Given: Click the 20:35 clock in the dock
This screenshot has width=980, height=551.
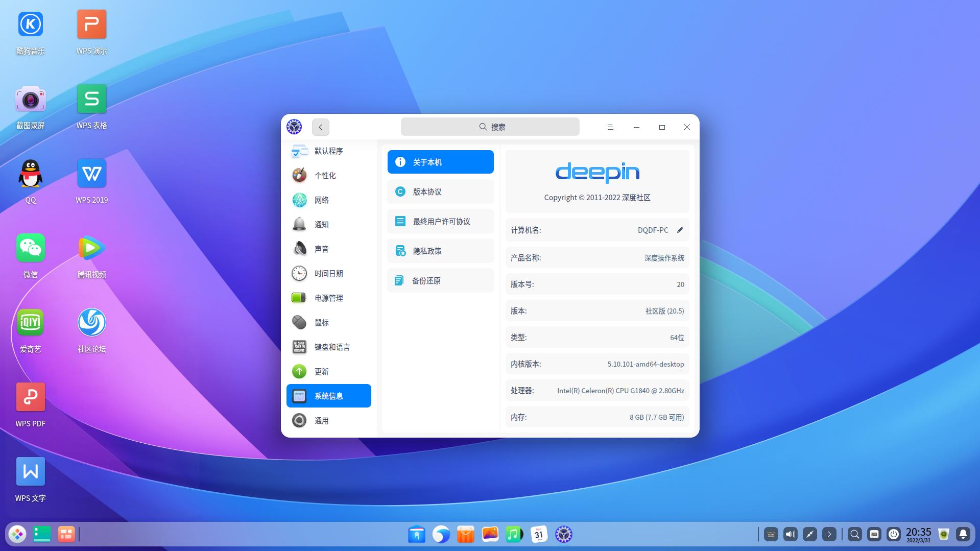Looking at the screenshot, I should (x=919, y=534).
